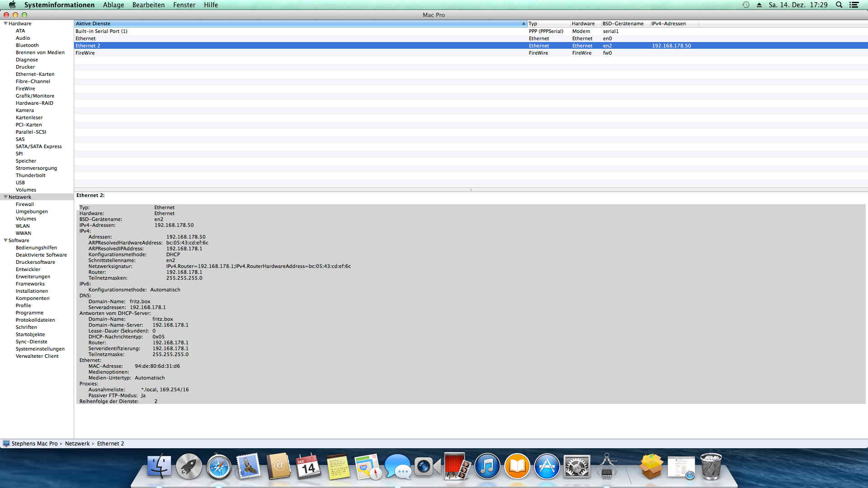Select the FireWire row in services list

click(x=85, y=53)
